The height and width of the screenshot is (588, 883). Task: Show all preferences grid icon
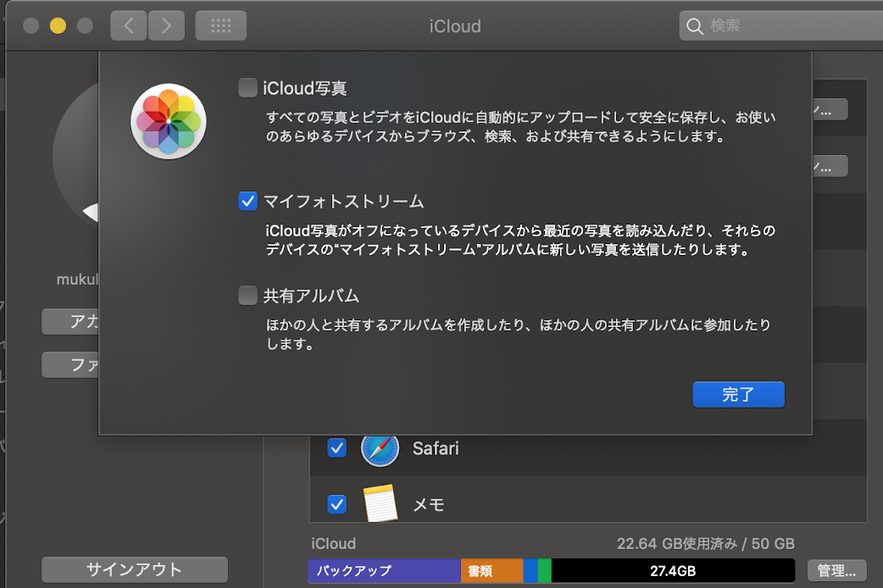tap(220, 26)
